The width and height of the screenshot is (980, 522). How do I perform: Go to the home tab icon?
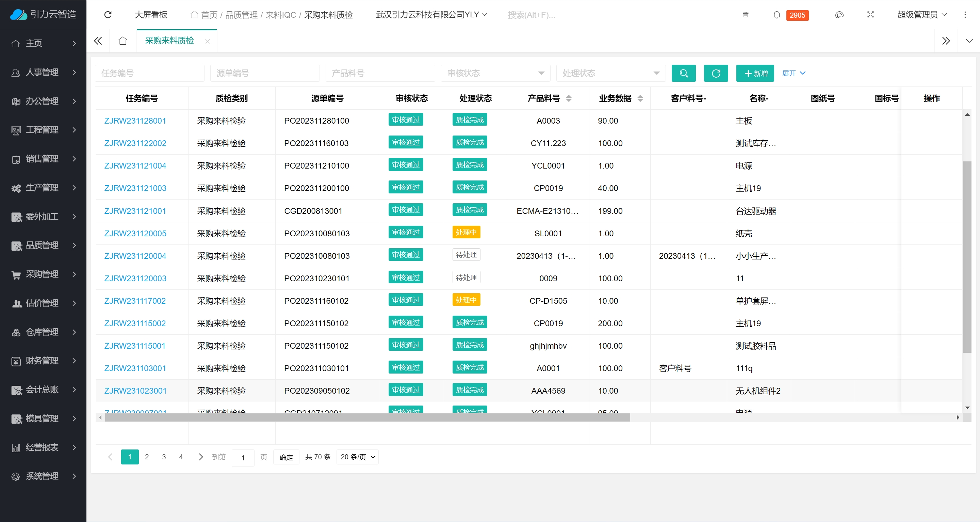coord(122,41)
